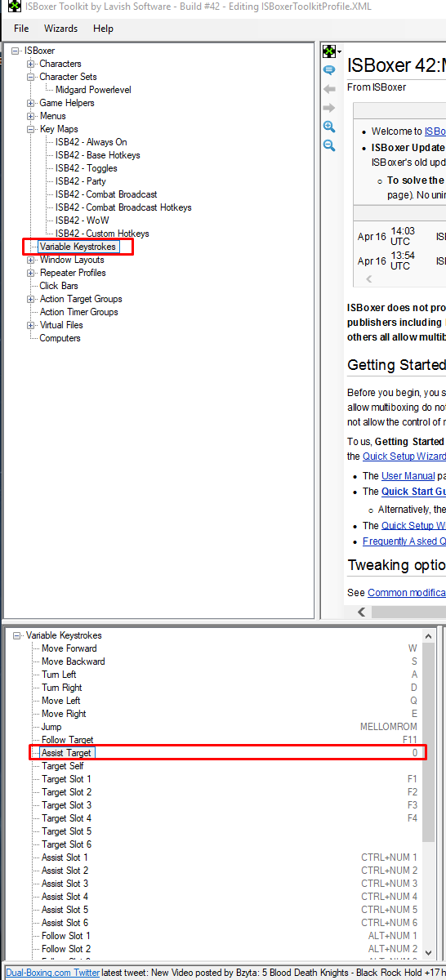446x980 pixels.
Task: Expand the Game Helpers node
Action: 31,103
